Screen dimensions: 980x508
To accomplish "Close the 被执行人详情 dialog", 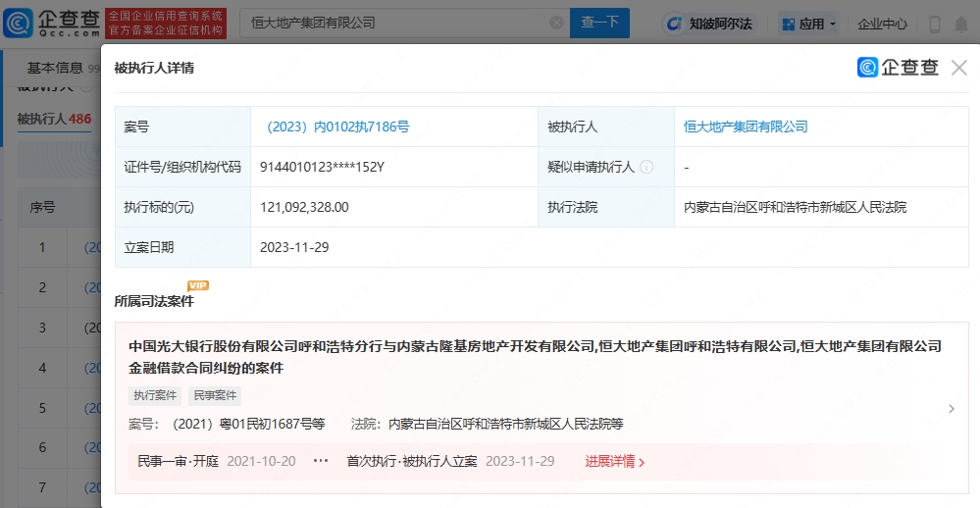I will point(958,68).
